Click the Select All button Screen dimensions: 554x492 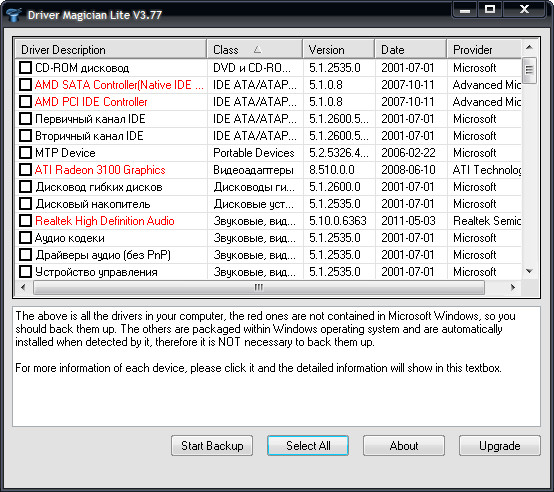click(308, 446)
